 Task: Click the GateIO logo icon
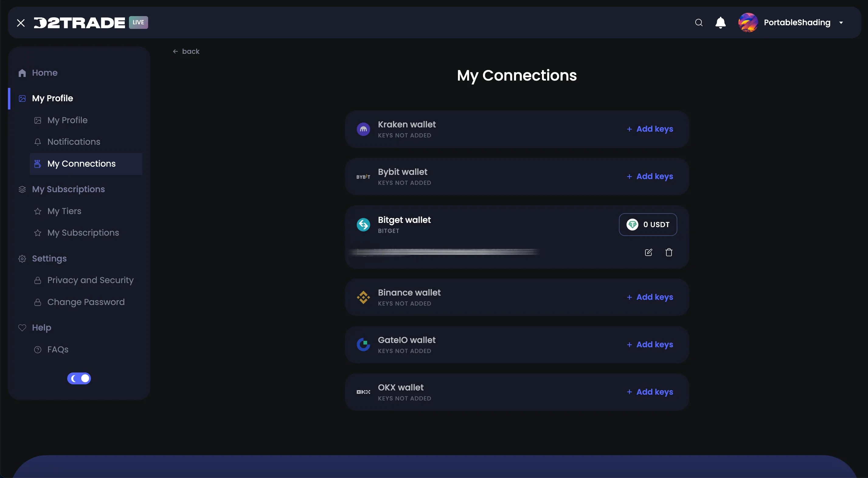pyautogui.click(x=363, y=345)
